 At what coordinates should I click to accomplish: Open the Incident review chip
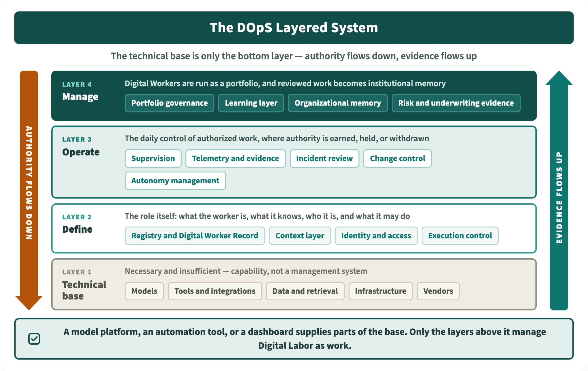coord(324,158)
